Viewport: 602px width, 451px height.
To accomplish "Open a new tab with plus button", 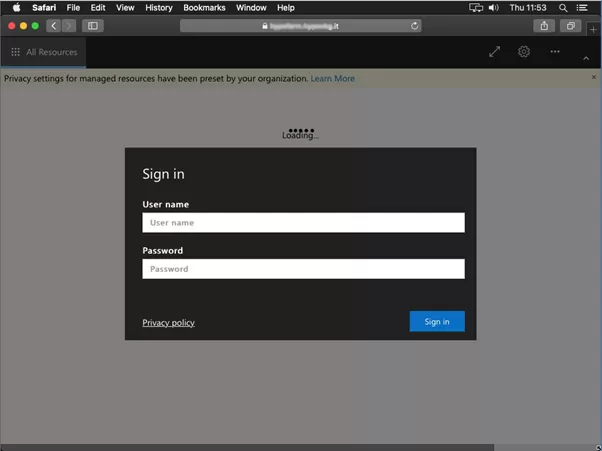I will click(593, 29).
